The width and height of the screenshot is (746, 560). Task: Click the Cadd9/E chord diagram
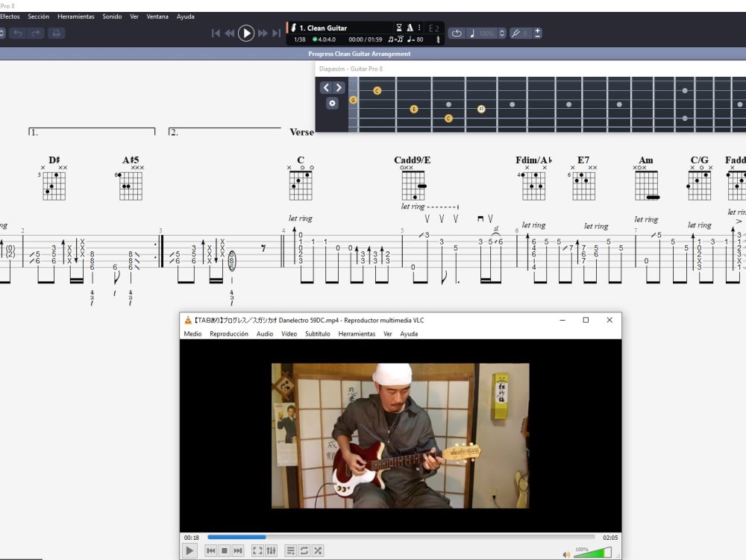pyautogui.click(x=413, y=183)
